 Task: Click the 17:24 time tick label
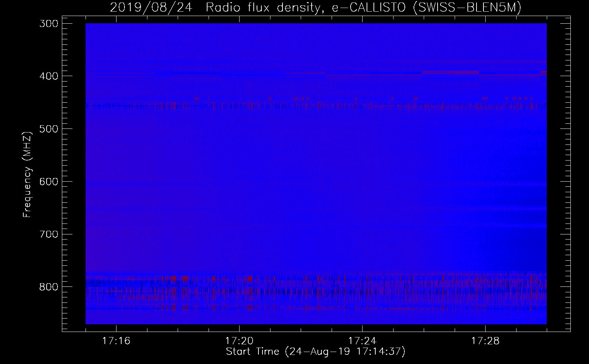tap(362, 341)
